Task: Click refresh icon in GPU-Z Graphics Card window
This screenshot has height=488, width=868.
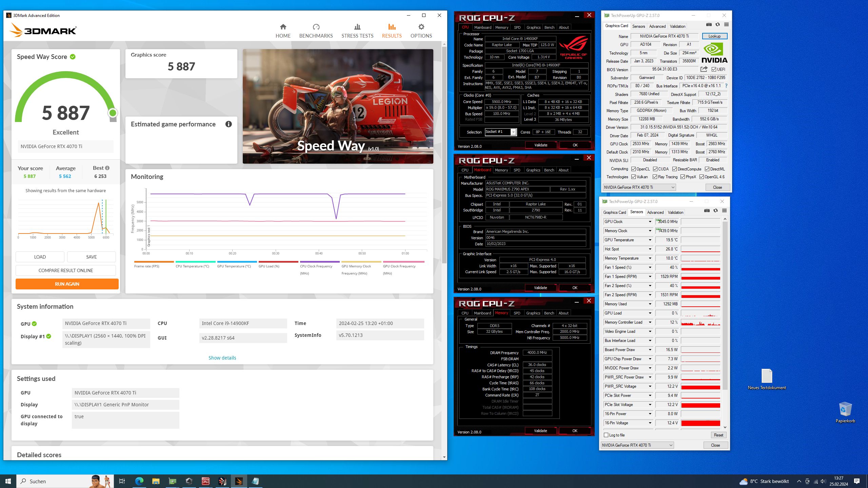Action: (717, 24)
